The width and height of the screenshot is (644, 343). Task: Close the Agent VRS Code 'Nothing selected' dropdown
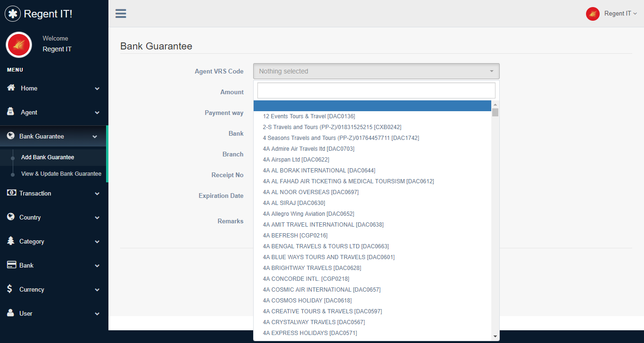(376, 71)
